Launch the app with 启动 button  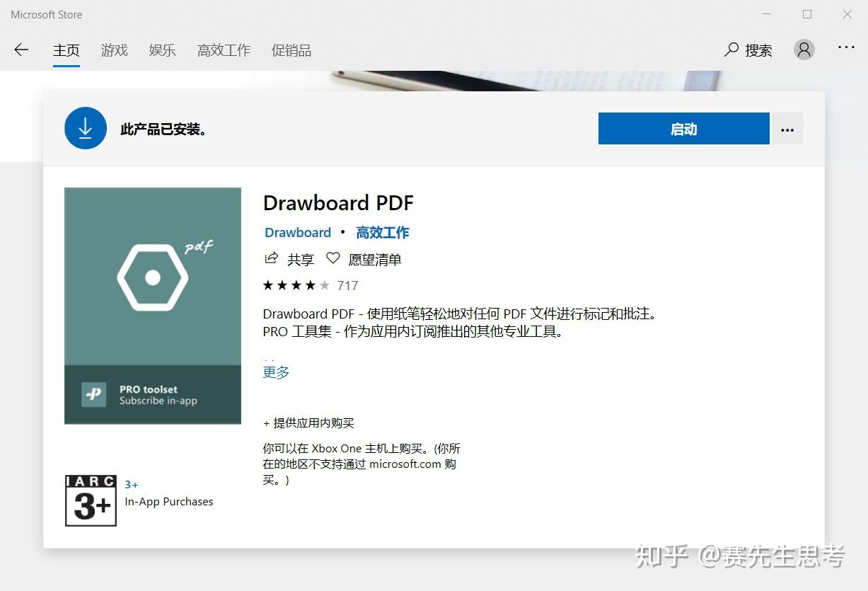(683, 129)
